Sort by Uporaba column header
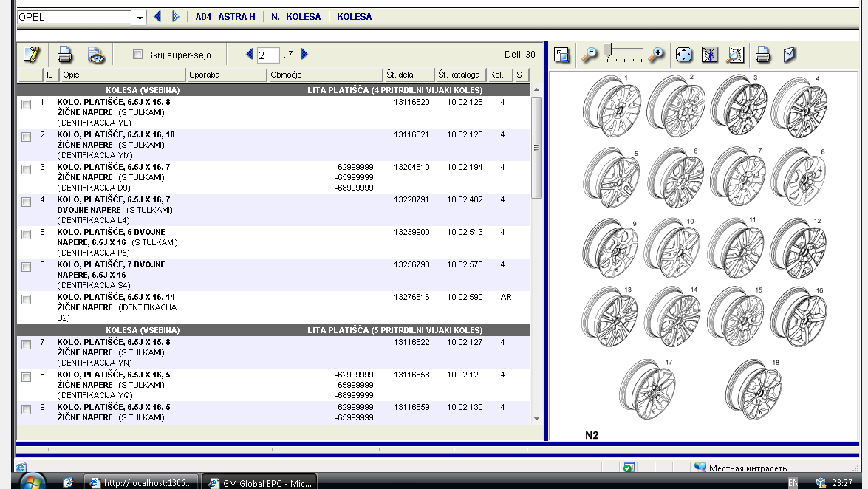 226,75
